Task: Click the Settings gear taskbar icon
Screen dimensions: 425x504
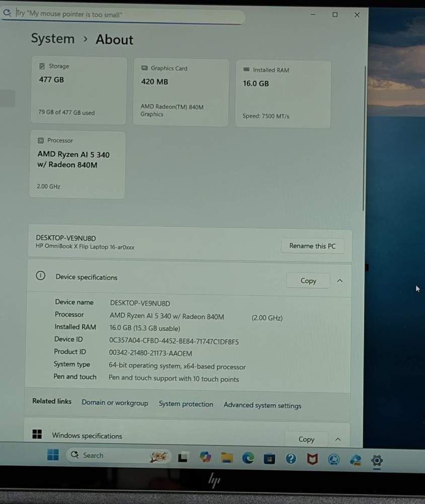Action: pos(377,461)
